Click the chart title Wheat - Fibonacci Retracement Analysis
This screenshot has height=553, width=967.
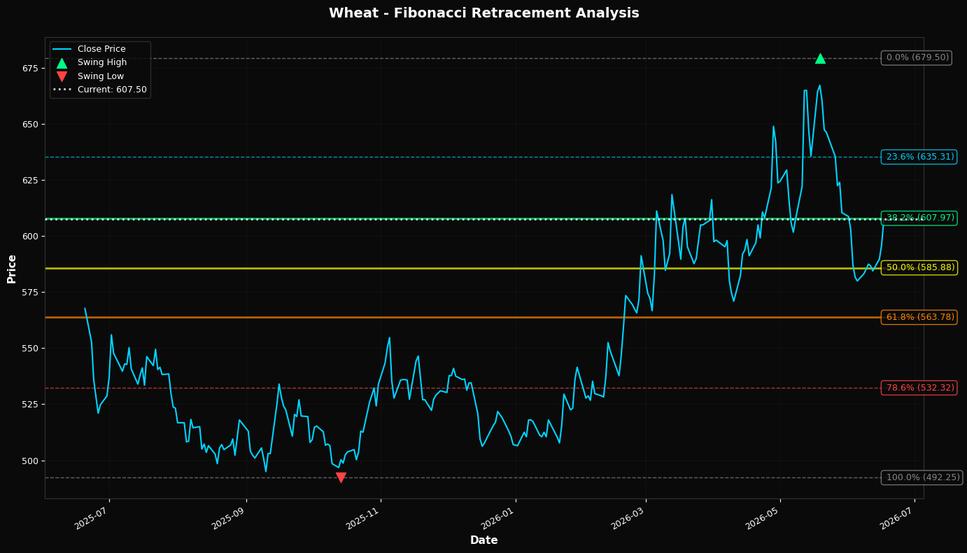(484, 13)
